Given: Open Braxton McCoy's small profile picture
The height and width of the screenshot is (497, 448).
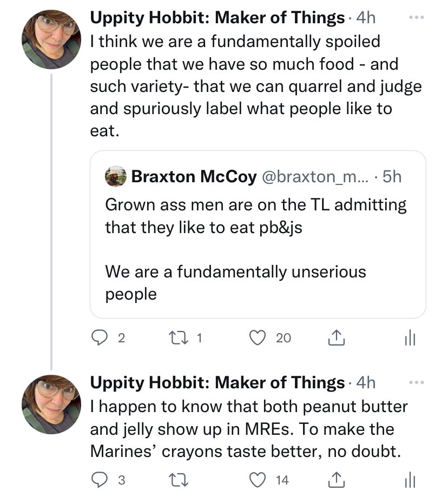Looking at the screenshot, I should [x=115, y=176].
